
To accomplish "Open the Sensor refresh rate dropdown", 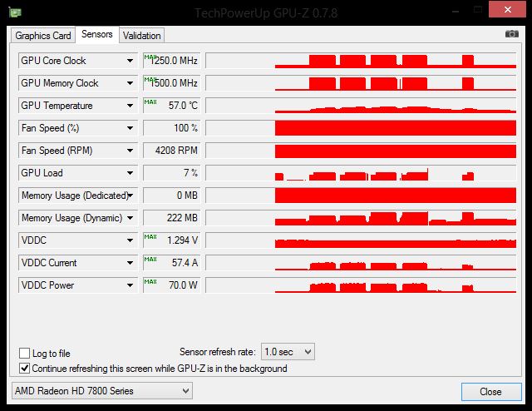I will [288, 352].
